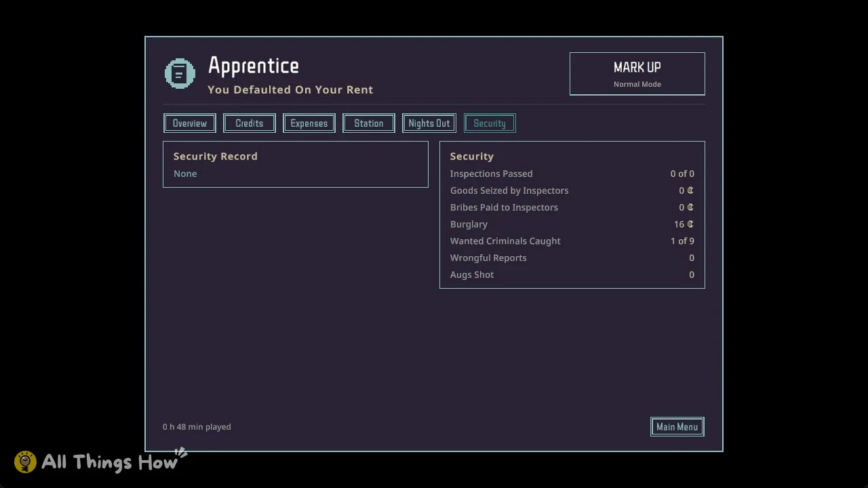Click the Wrongful Reports label
Image resolution: width=868 pixels, height=488 pixels.
[x=488, y=258]
